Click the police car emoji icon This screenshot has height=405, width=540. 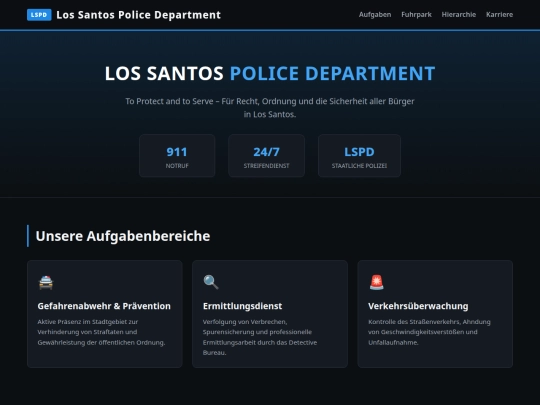46,282
